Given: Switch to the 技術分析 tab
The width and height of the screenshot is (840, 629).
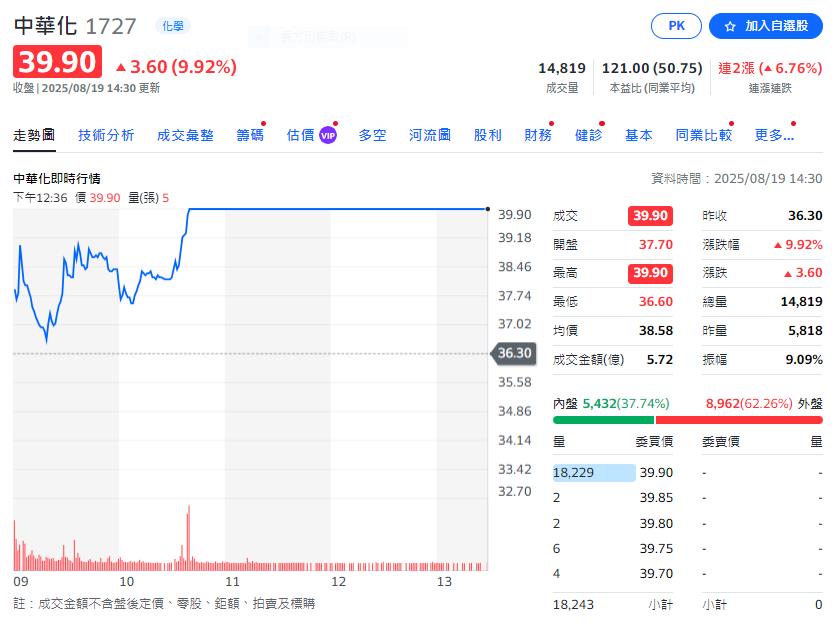Looking at the screenshot, I should pyautogui.click(x=106, y=135).
